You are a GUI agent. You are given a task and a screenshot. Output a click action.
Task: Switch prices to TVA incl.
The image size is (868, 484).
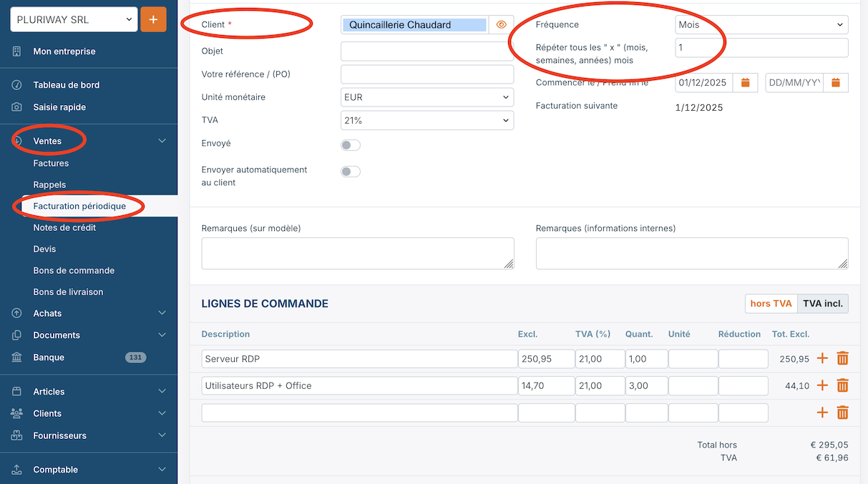click(822, 304)
